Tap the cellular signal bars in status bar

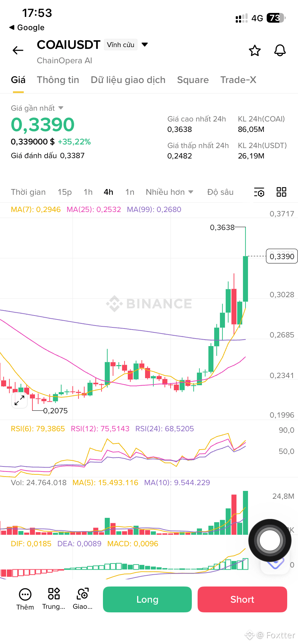click(x=241, y=18)
